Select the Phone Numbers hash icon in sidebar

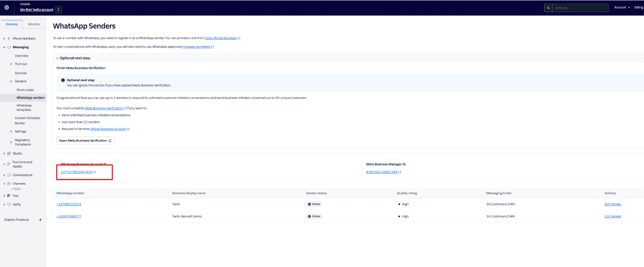[9, 38]
